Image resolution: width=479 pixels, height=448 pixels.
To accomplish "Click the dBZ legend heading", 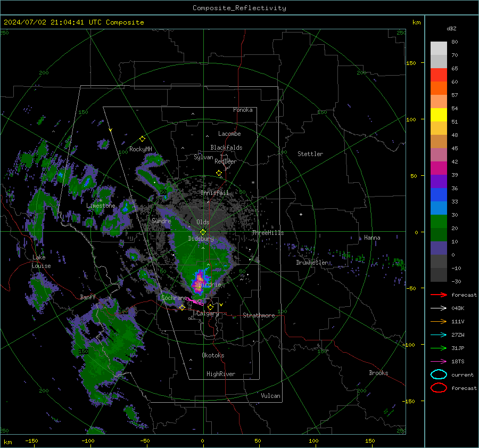I will (x=451, y=28).
